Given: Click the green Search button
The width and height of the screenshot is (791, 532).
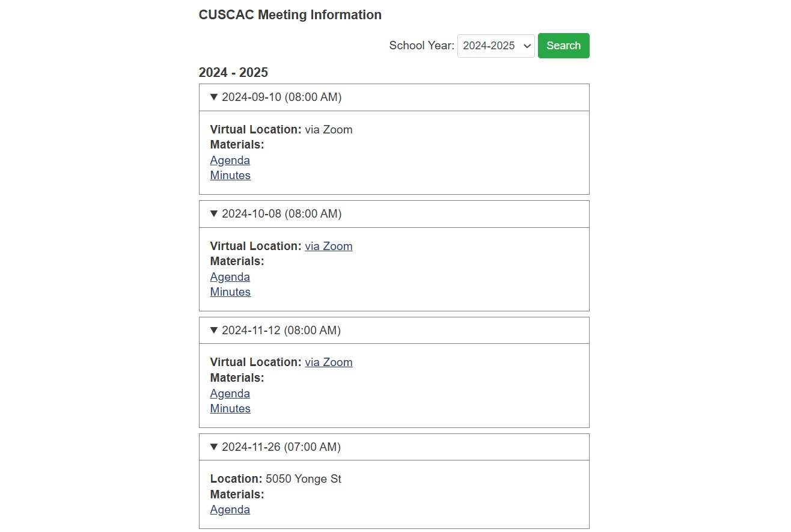Looking at the screenshot, I should [563, 46].
